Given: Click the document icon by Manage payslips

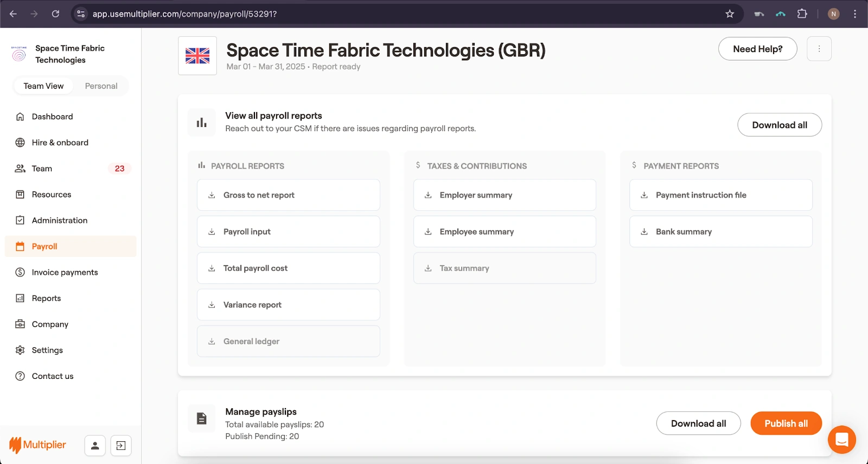Looking at the screenshot, I should coord(201,418).
